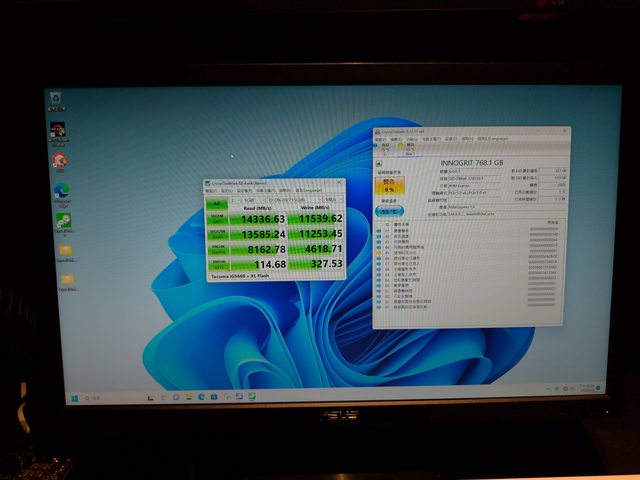Open the 1GiB test size dropdown

[x=251, y=200]
